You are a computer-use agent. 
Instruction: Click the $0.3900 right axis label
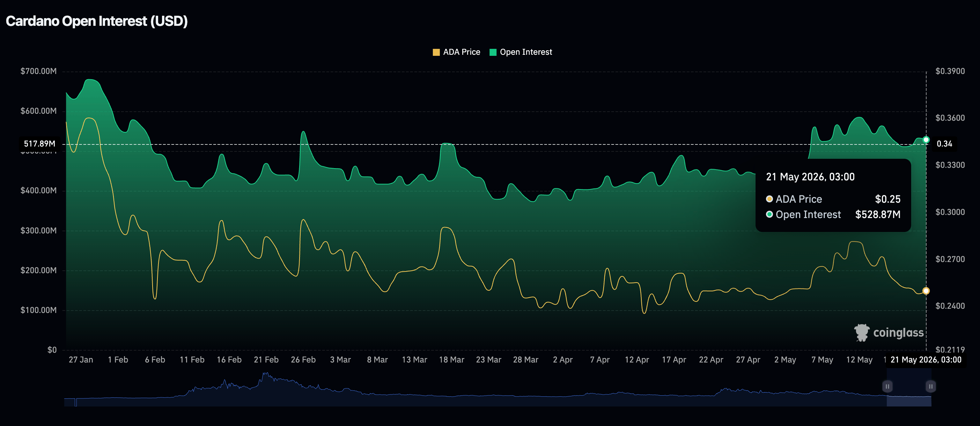[x=950, y=71]
